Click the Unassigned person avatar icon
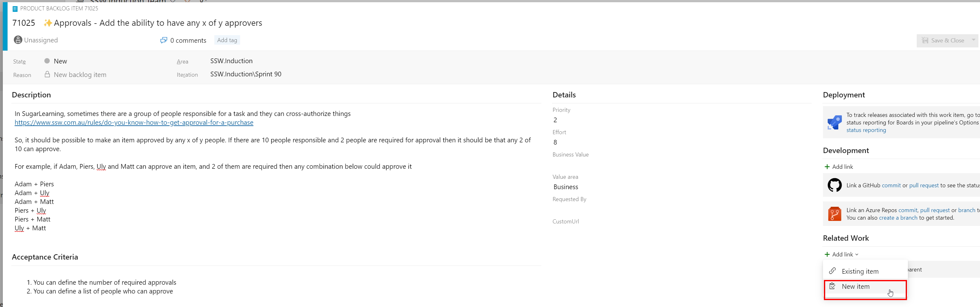 click(x=18, y=40)
